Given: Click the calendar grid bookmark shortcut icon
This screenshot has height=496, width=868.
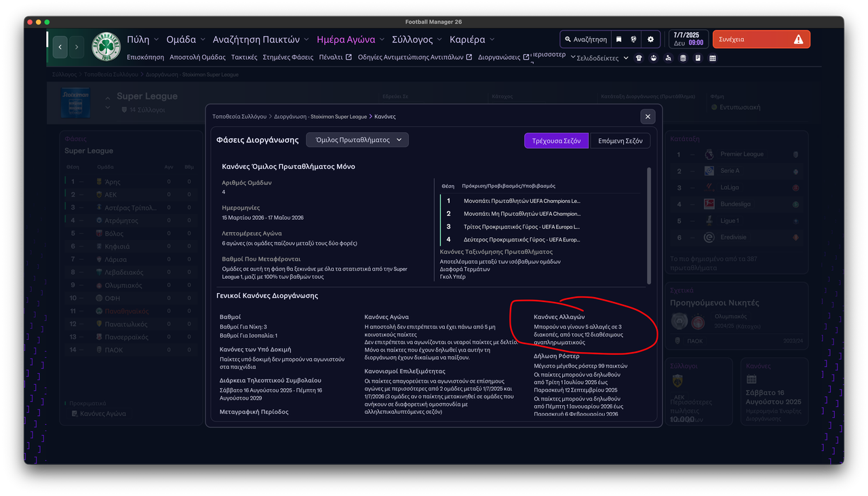Looking at the screenshot, I should tap(713, 58).
